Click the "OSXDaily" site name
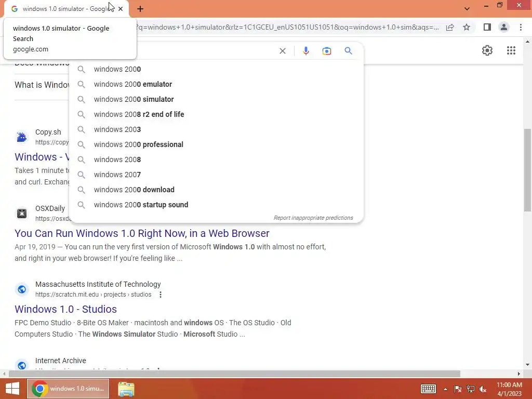This screenshot has height=399, width=532. pos(50,208)
